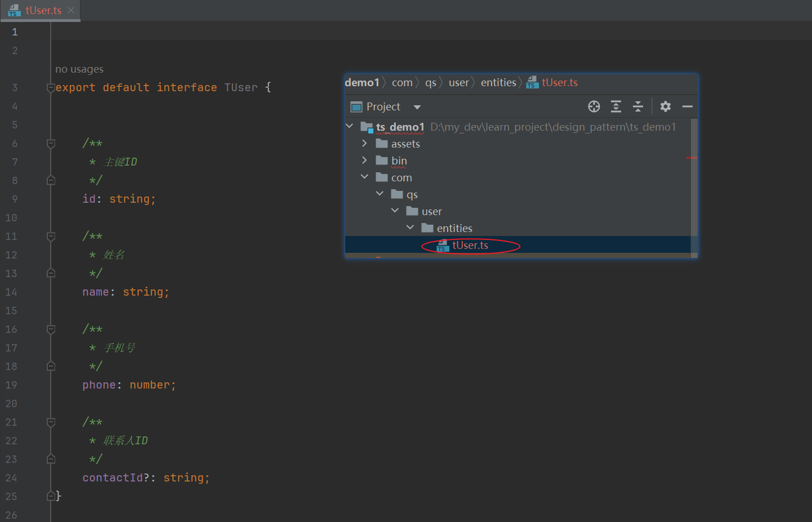Fold the comment starting at line 11
This screenshot has width=812, height=522.
[51, 237]
